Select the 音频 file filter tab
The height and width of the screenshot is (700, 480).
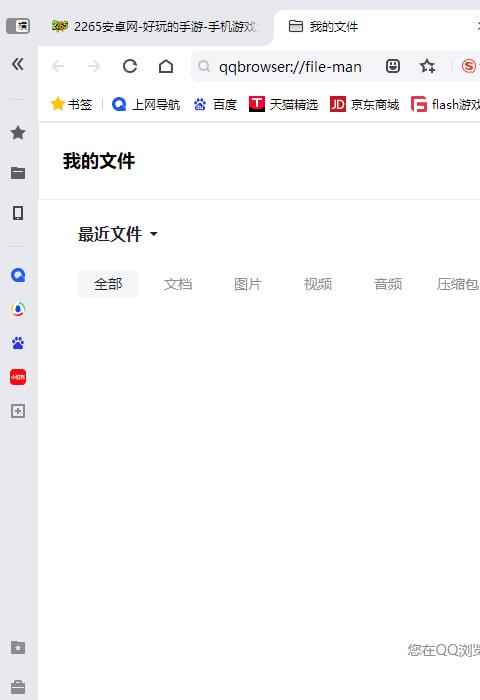(388, 284)
